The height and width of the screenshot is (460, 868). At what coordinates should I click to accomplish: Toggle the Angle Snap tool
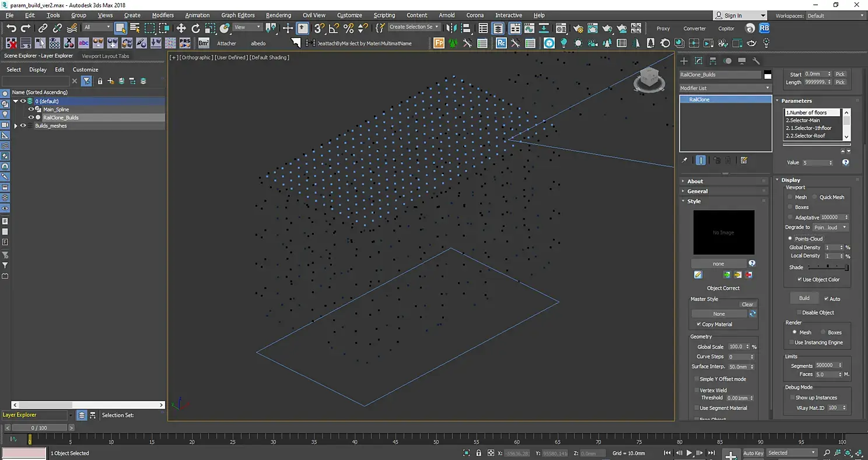pyautogui.click(x=334, y=28)
